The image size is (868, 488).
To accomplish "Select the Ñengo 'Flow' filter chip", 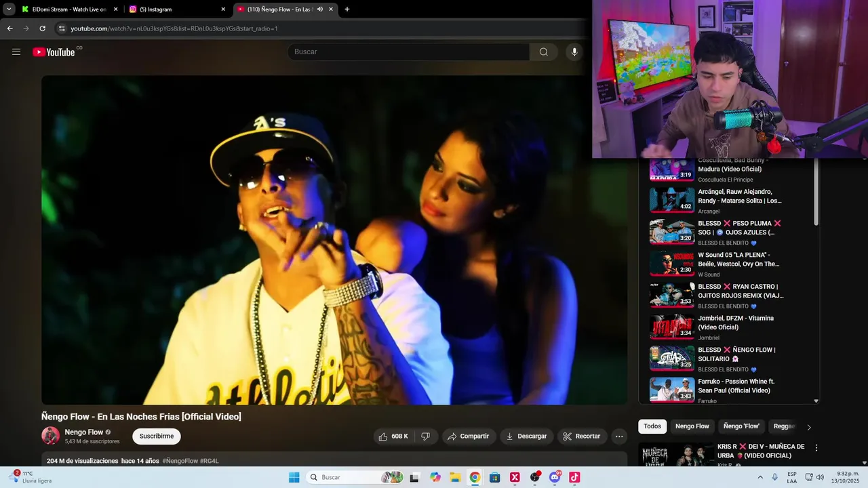I will [x=741, y=426].
